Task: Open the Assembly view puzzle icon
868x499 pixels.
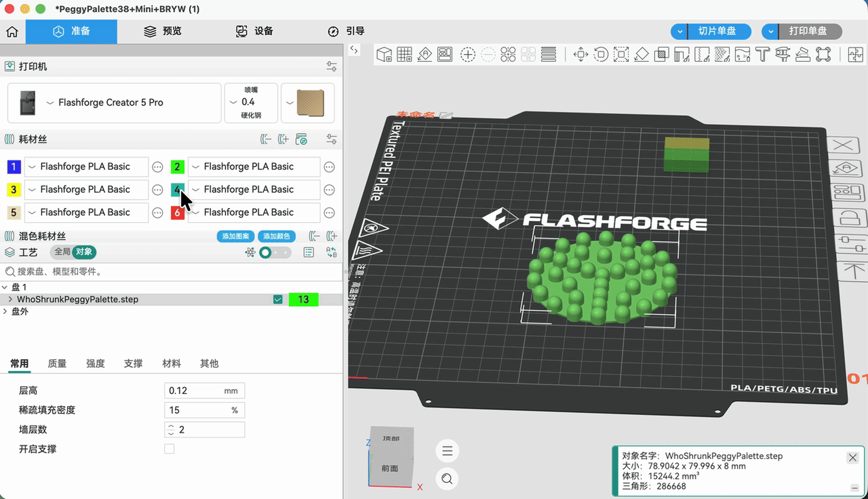Action: point(855,55)
